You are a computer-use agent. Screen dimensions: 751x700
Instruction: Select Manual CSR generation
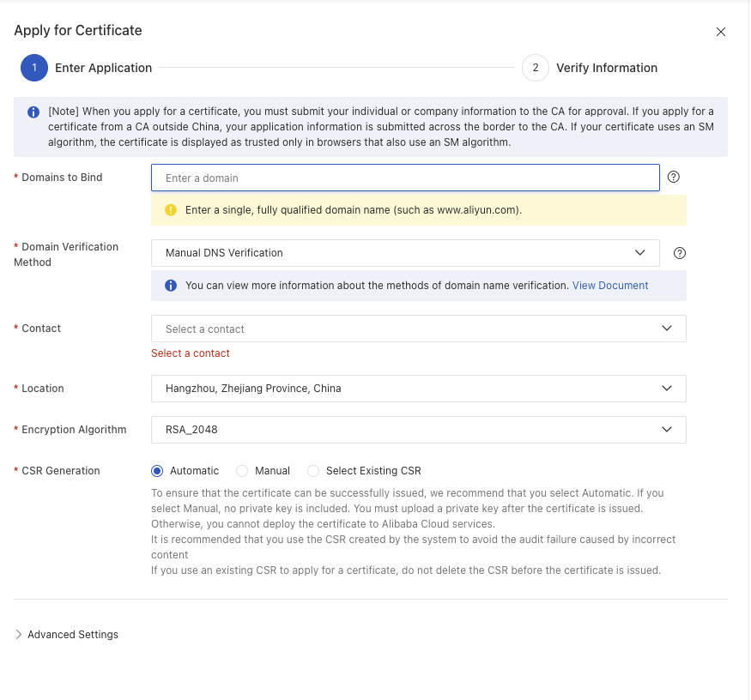pos(242,471)
